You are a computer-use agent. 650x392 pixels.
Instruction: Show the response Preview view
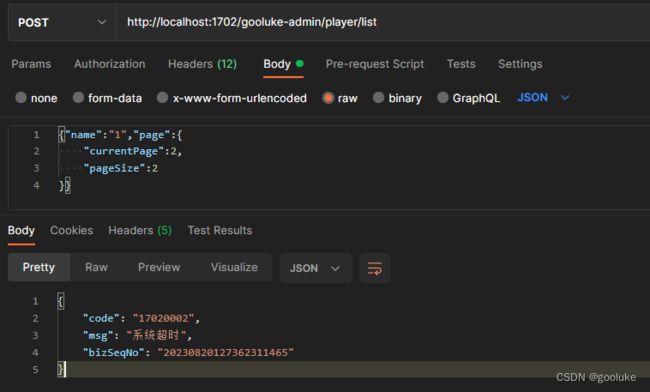coord(159,267)
